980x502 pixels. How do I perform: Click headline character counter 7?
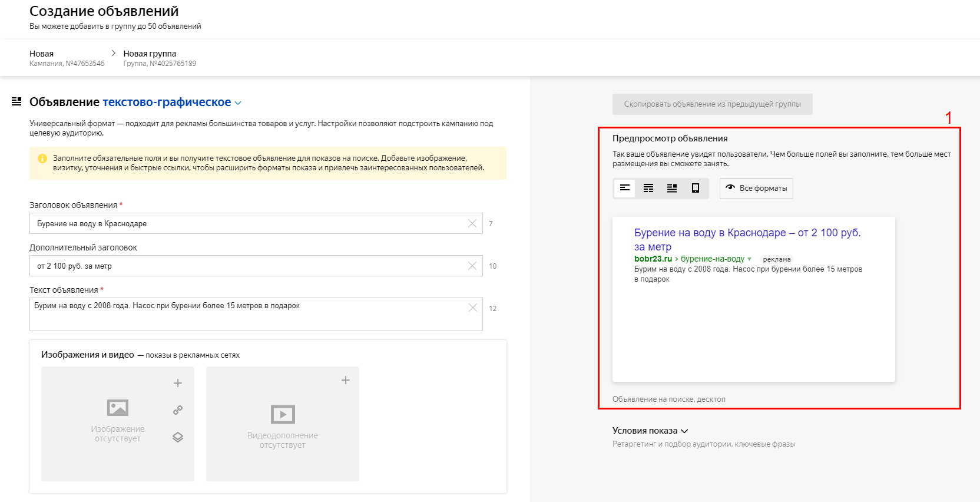tap(491, 224)
